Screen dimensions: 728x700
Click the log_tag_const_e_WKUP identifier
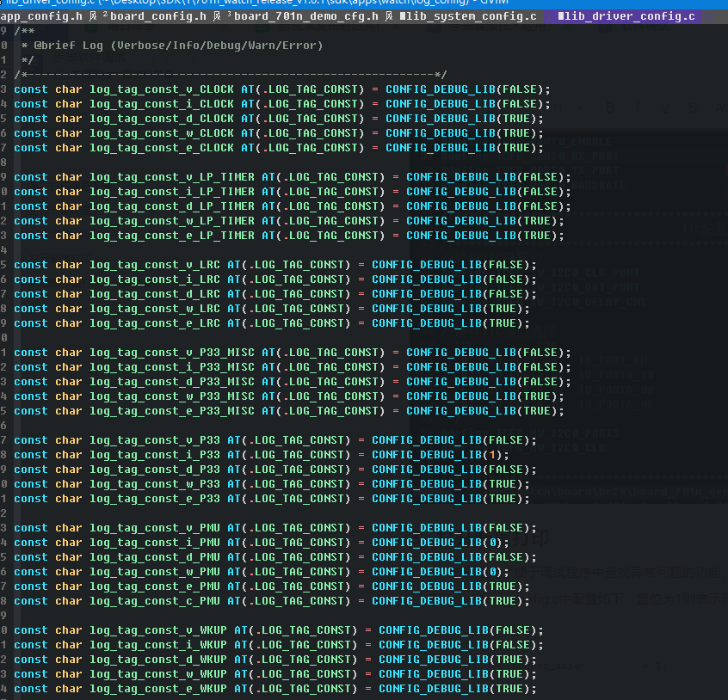click(158, 689)
